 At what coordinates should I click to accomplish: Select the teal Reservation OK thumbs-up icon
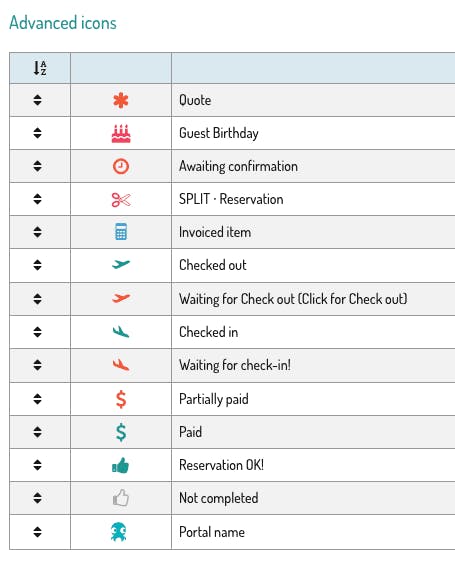121,465
